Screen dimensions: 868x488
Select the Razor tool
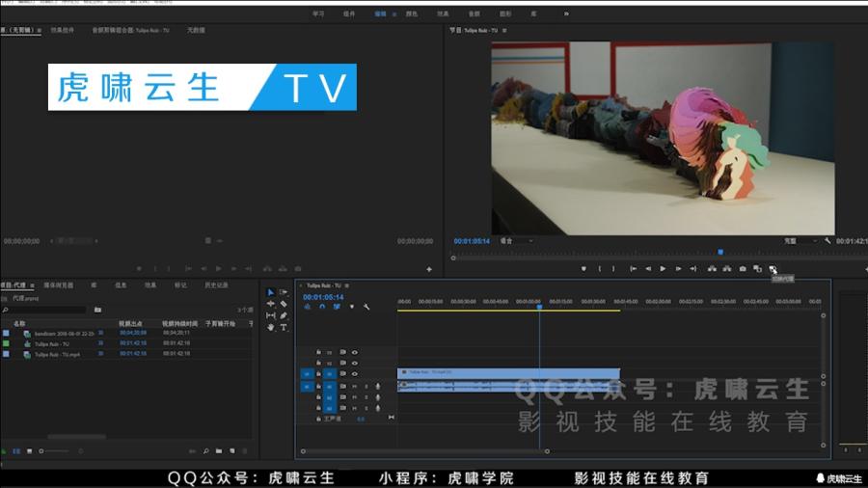[x=284, y=304]
